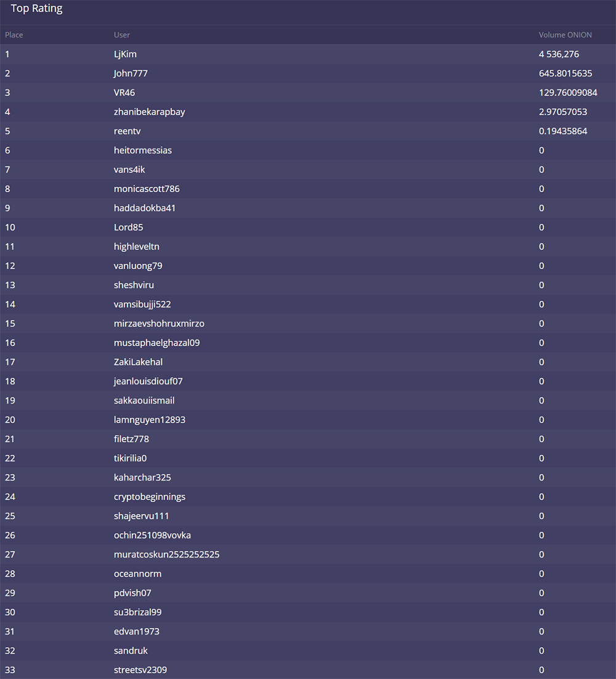Click the User column header
616x679 pixels.
[x=121, y=35]
